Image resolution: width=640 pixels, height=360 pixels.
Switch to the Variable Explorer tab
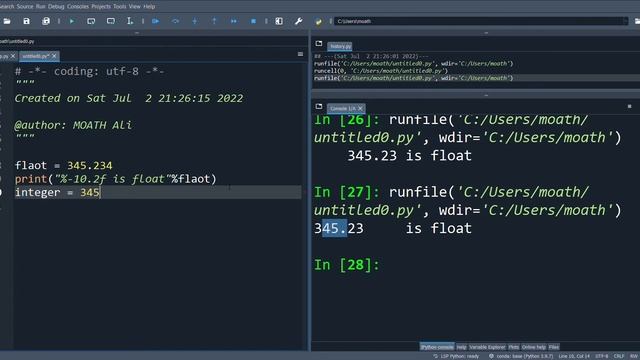pyautogui.click(x=487, y=347)
